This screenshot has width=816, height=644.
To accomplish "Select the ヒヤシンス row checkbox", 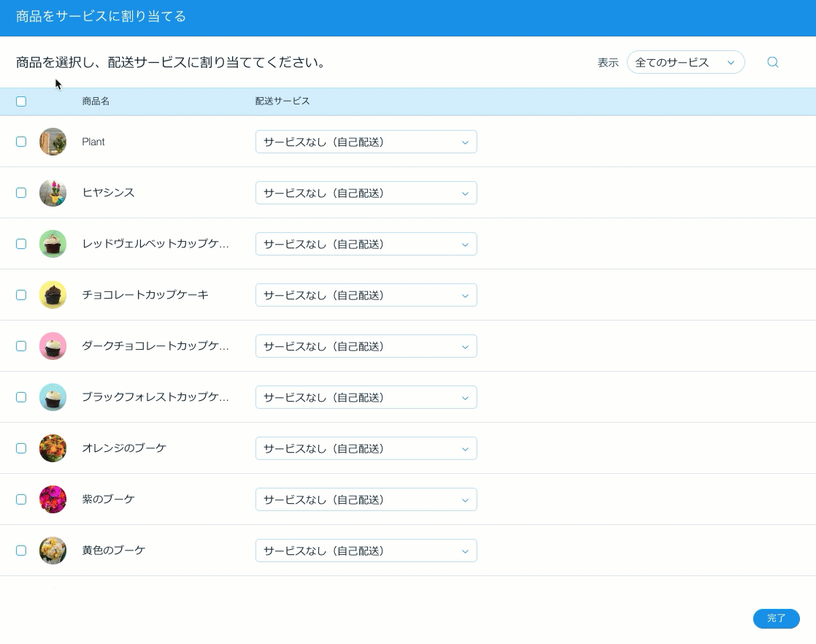I will (x=21, y=193).
